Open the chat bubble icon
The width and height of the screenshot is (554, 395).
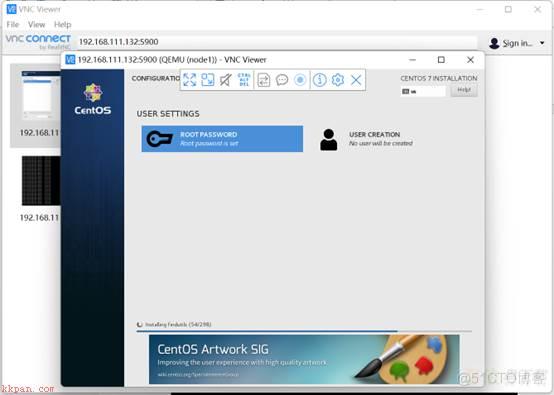tap(282, 80)
